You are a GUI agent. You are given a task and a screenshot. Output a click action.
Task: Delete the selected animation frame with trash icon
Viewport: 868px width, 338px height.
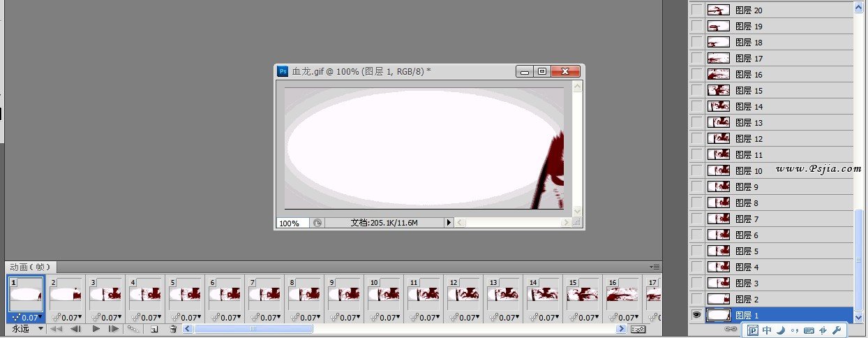[173, 329]
